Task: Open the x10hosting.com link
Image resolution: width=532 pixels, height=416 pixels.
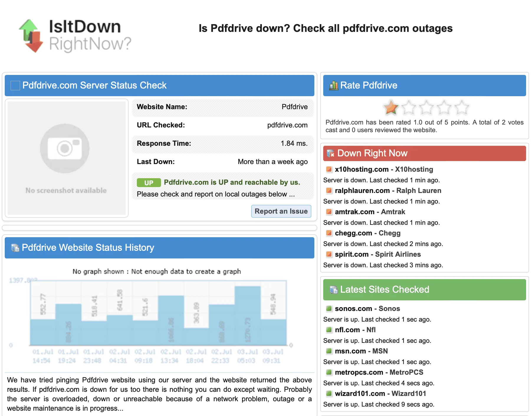Action: click(361, 169)
